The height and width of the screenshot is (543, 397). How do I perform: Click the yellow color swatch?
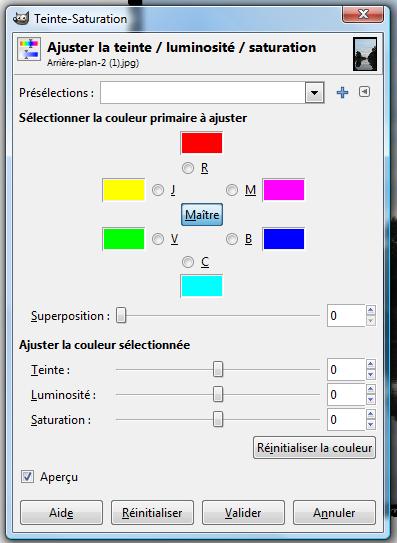[x=124, y=190]
